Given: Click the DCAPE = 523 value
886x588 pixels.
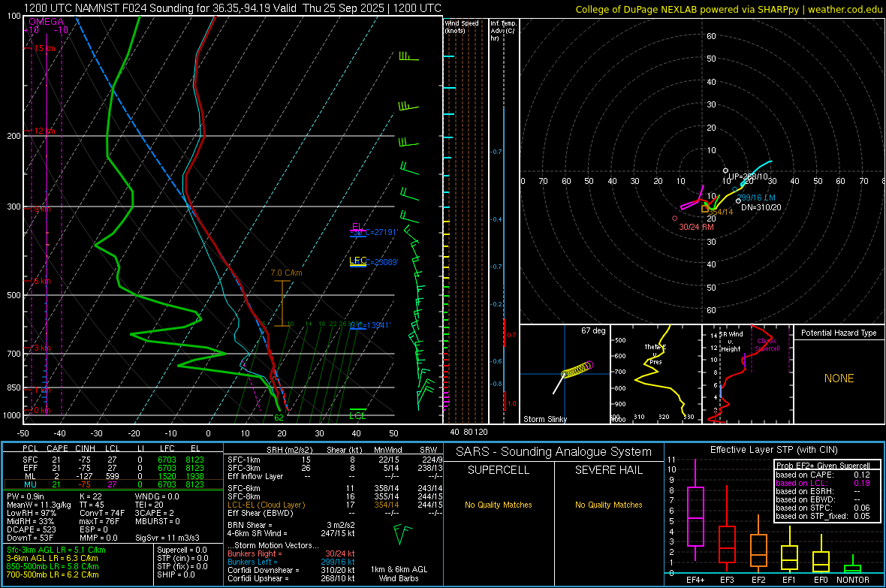Looking at the screenshot, I should (x=31, y=529).
